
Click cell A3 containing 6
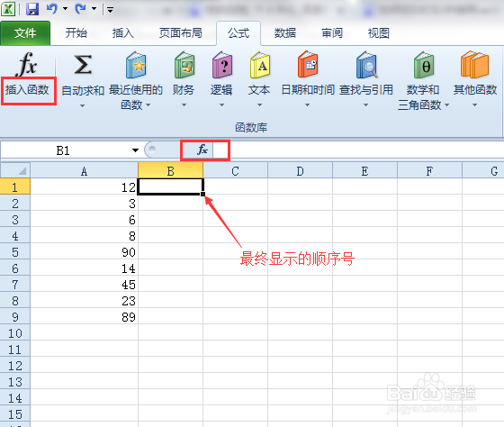point(85,219)
